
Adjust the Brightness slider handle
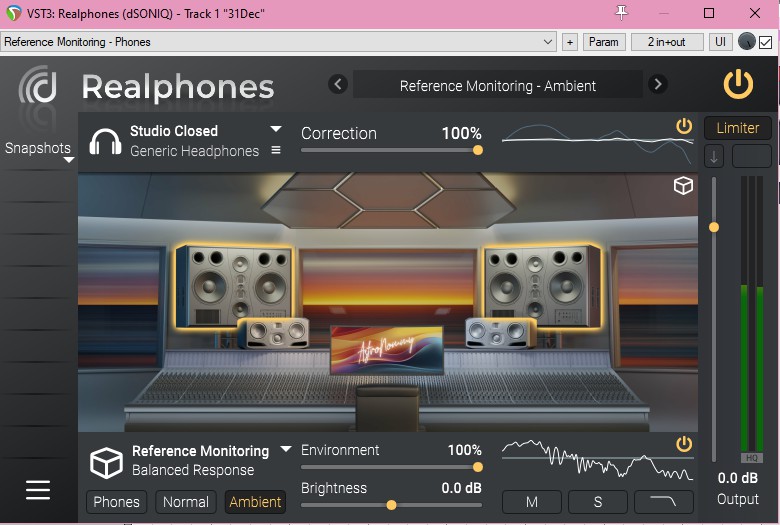pos(391,505)
